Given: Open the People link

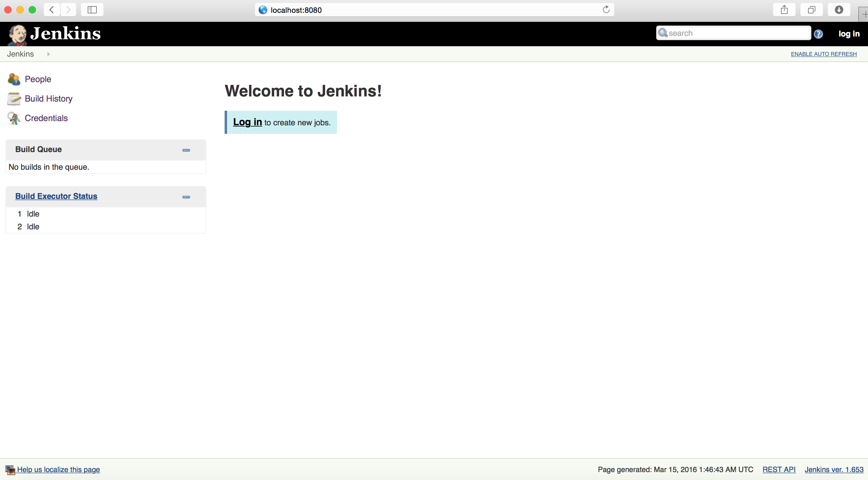Looking at the screenshot, I should [38, 79].
